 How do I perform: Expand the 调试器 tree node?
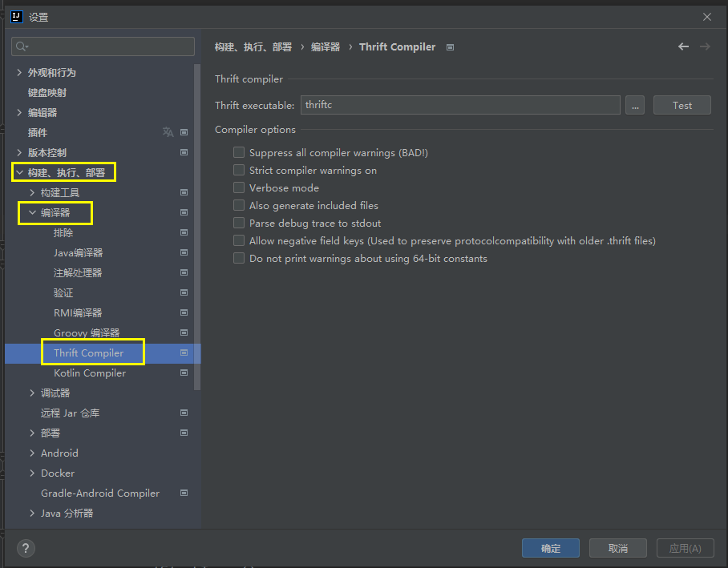pos(32,393)
